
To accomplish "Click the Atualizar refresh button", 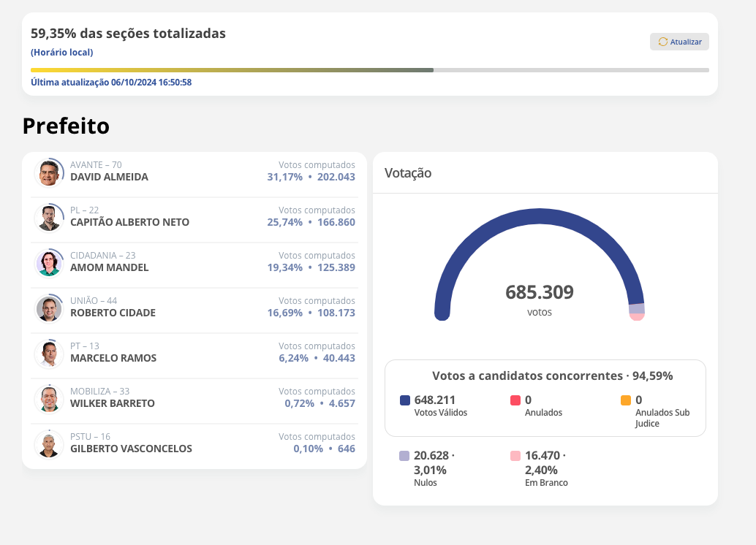I will [679, 42].
